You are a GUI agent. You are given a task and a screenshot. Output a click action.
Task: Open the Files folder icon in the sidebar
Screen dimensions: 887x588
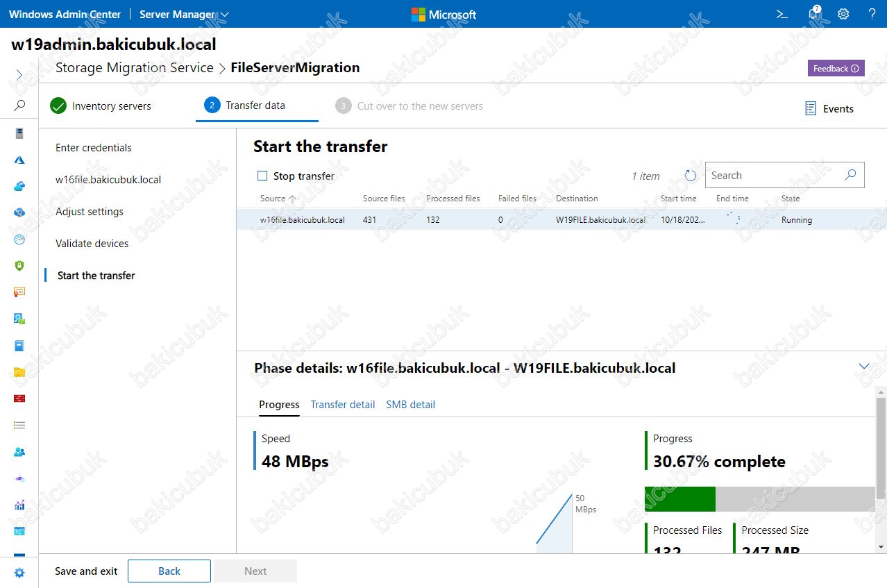pyautogui.click(x=19, y=372)
